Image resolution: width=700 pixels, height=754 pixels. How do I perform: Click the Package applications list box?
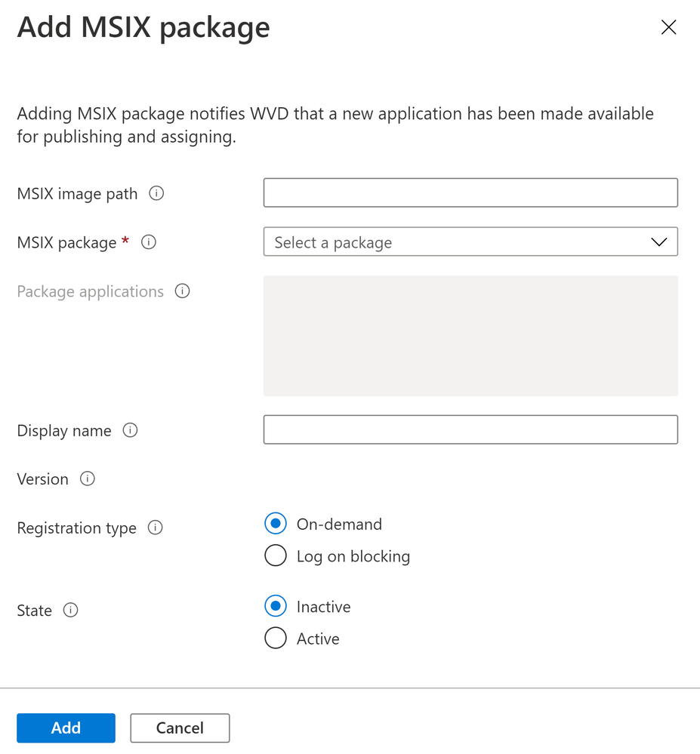[470, 336]
